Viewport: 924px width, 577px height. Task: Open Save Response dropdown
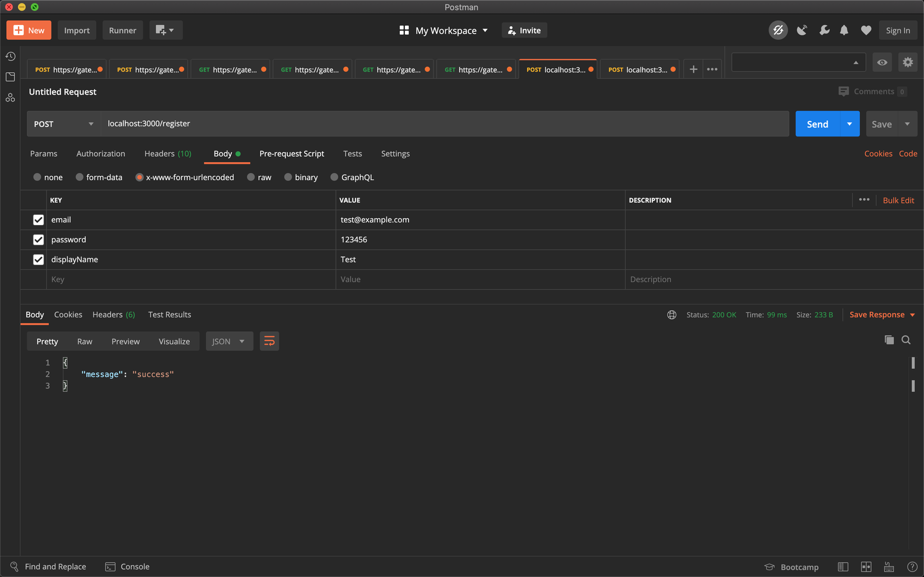883,315
